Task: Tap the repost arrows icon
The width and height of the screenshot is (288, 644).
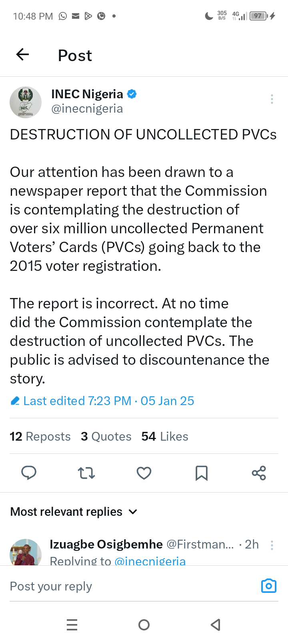Action: [x=86, y=473]
